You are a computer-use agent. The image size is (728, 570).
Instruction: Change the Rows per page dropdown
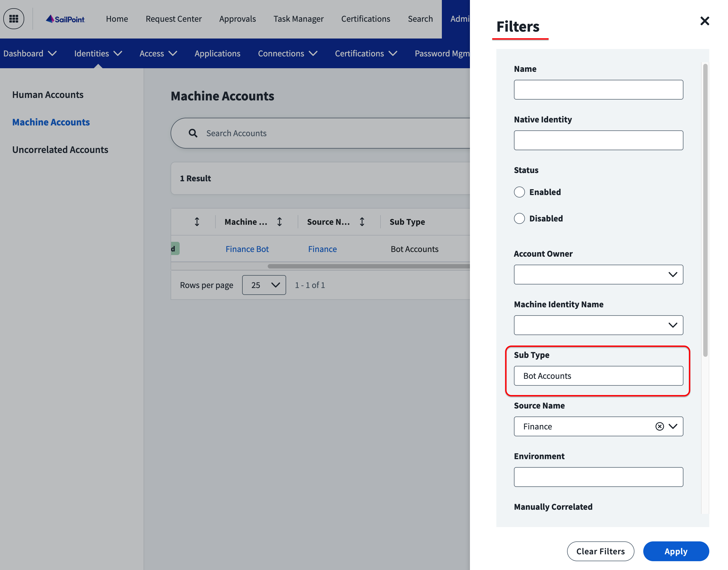pyautogui.click(x=264, y=285)
